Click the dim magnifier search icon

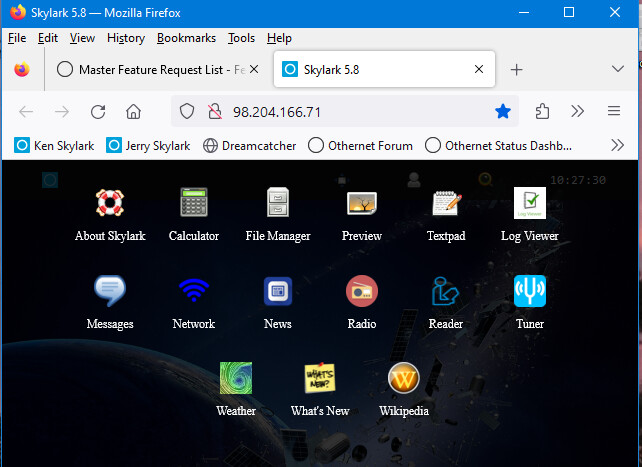[486, 179]
